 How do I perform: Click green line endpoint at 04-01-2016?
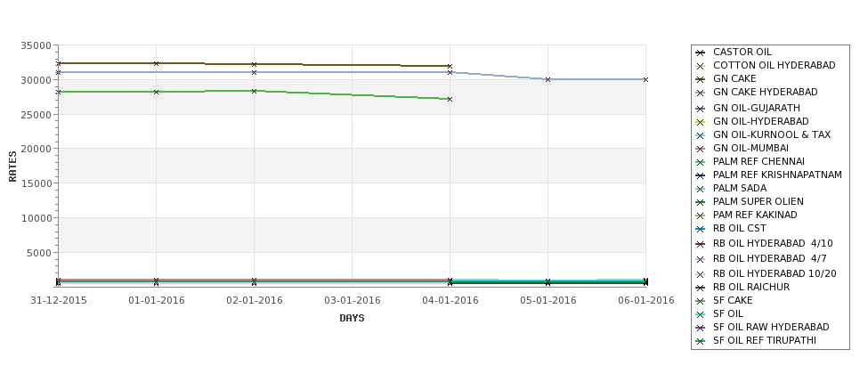pyautogui.click(x=450, y=99)
